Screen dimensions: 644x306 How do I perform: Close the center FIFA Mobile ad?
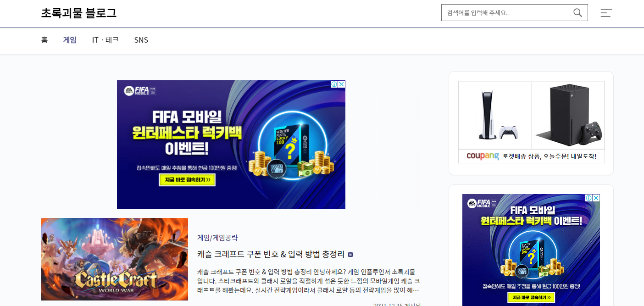pos(341,84)
